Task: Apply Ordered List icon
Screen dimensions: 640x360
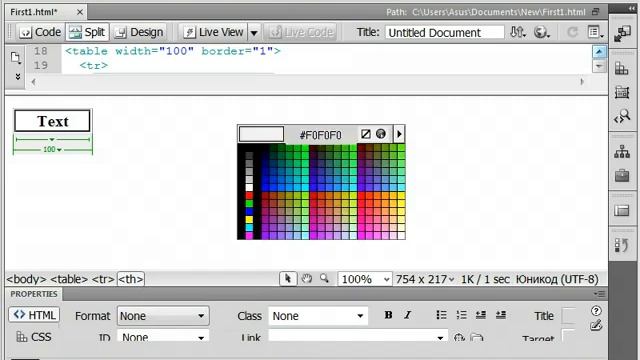Action: click(461, 315)
